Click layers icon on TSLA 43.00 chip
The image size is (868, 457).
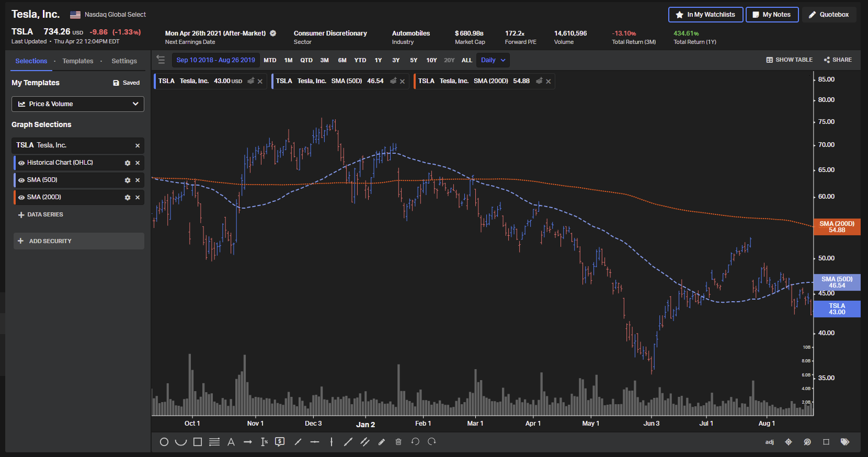(250, 81)
